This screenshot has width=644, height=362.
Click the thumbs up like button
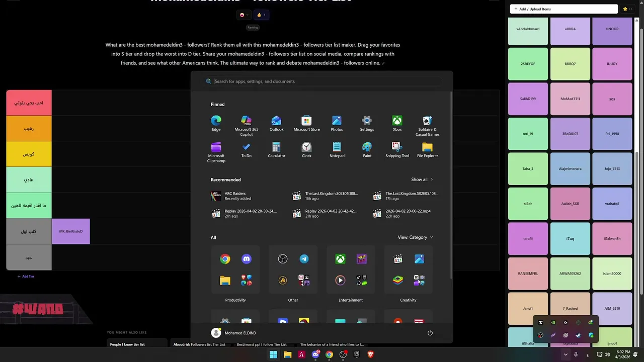(261, 15)
